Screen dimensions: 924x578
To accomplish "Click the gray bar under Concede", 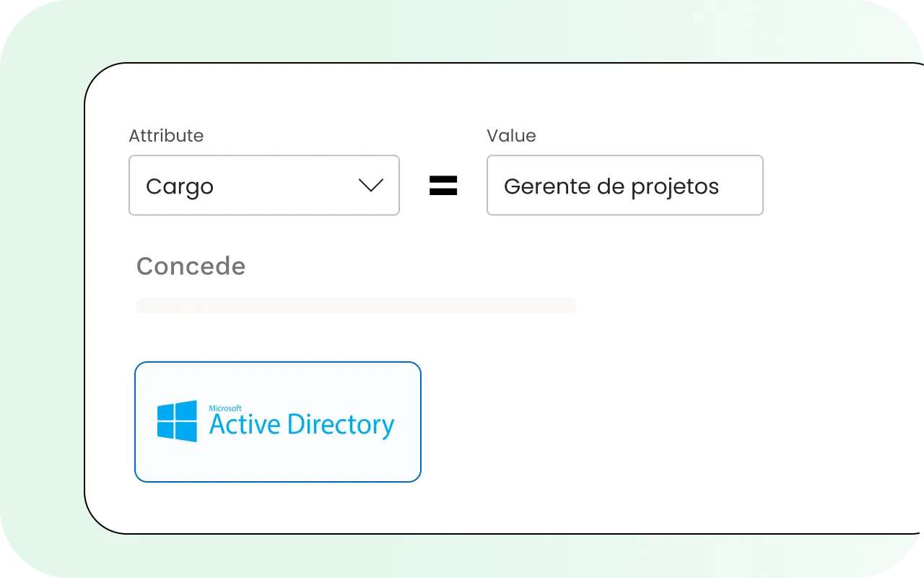I will click(356, 306).
